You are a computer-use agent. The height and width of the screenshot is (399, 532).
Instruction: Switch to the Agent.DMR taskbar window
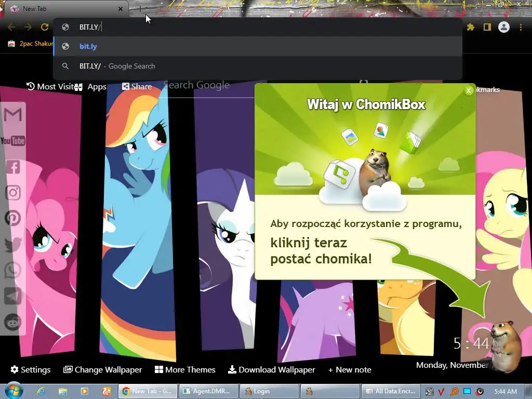(208, 391)
